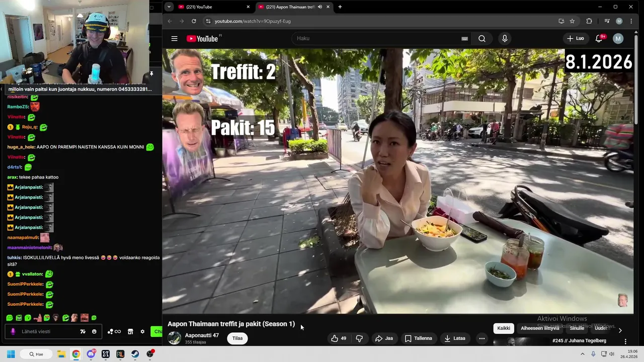The height and width of the screenshot is (362, 644).
Task: Go back in the browser
Action: (x=170, y=21)
